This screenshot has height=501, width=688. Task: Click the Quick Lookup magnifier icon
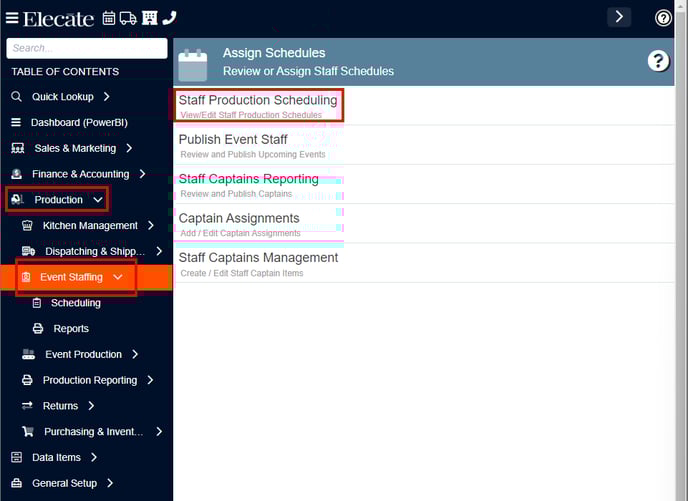click(16, 97)
